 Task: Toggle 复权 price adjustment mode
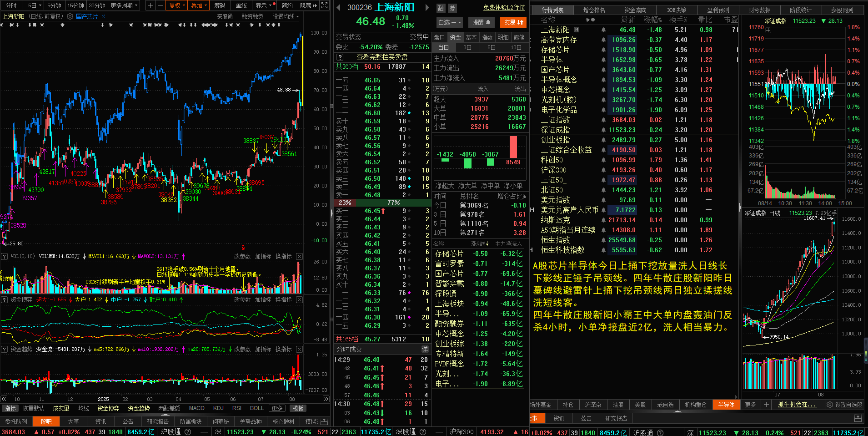click(177, 5)
